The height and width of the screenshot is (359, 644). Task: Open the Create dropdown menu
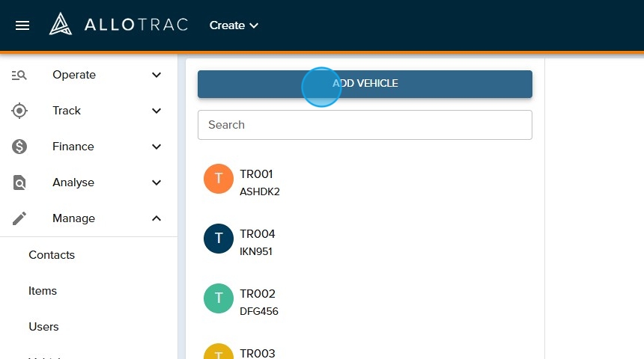coord(234,25)
